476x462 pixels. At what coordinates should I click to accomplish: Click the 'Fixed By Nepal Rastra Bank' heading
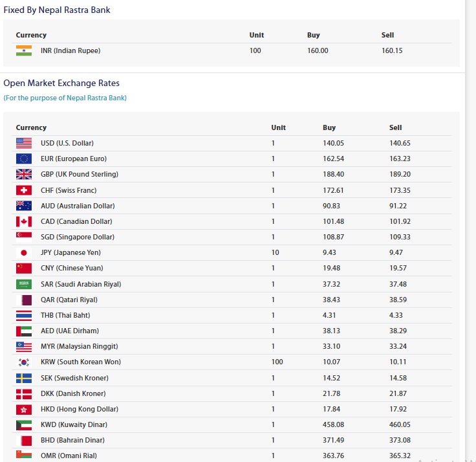[x=57, y=10]
